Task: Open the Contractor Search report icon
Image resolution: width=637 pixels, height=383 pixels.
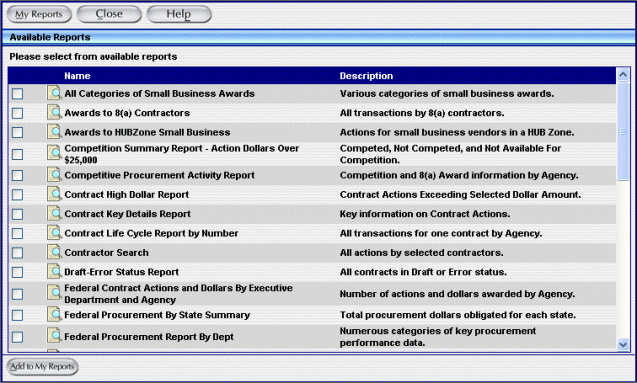Action: pos(54,252)
